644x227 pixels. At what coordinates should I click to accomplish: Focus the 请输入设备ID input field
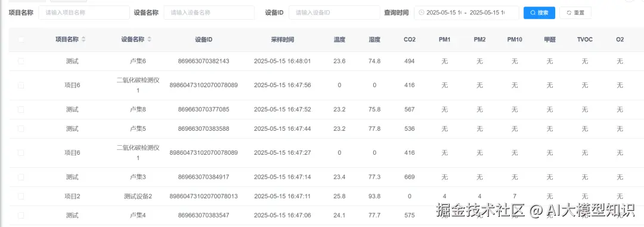click(x=335, y=13)
